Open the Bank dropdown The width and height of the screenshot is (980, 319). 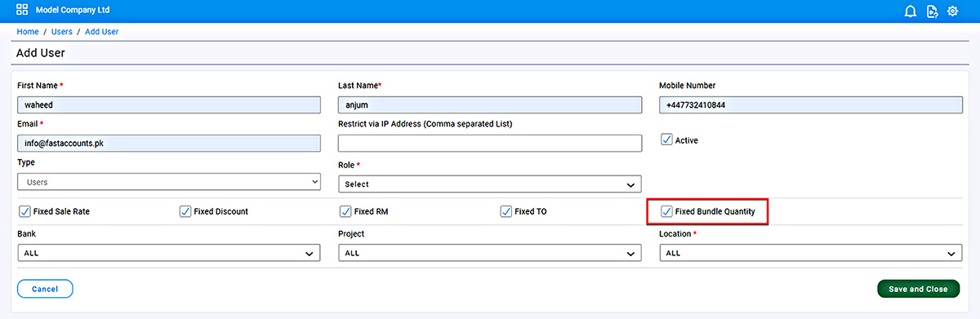click(x=168, y=253)
